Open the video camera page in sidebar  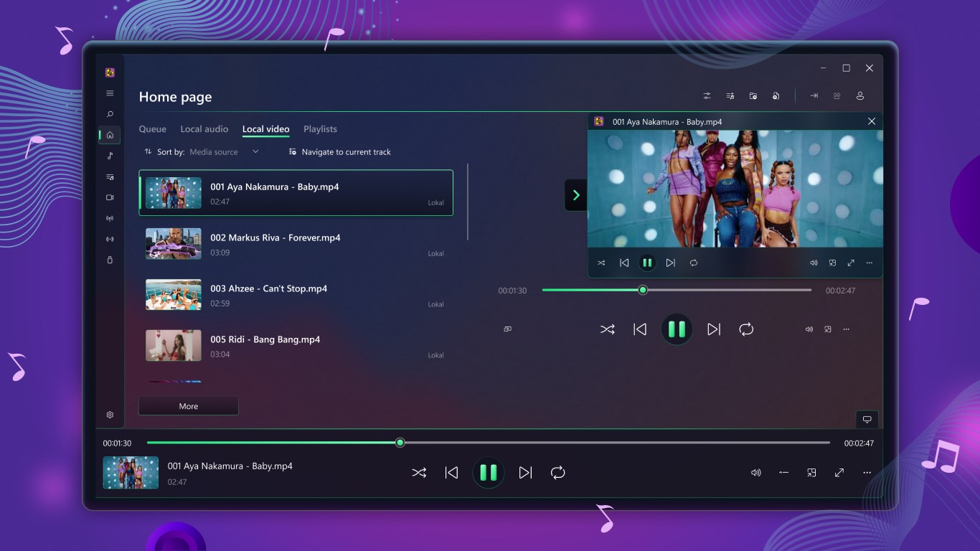(x=110, y=197)
